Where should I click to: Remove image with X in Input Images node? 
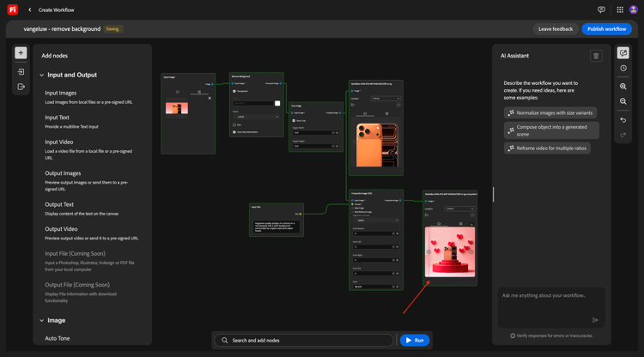tap(210, 98)
